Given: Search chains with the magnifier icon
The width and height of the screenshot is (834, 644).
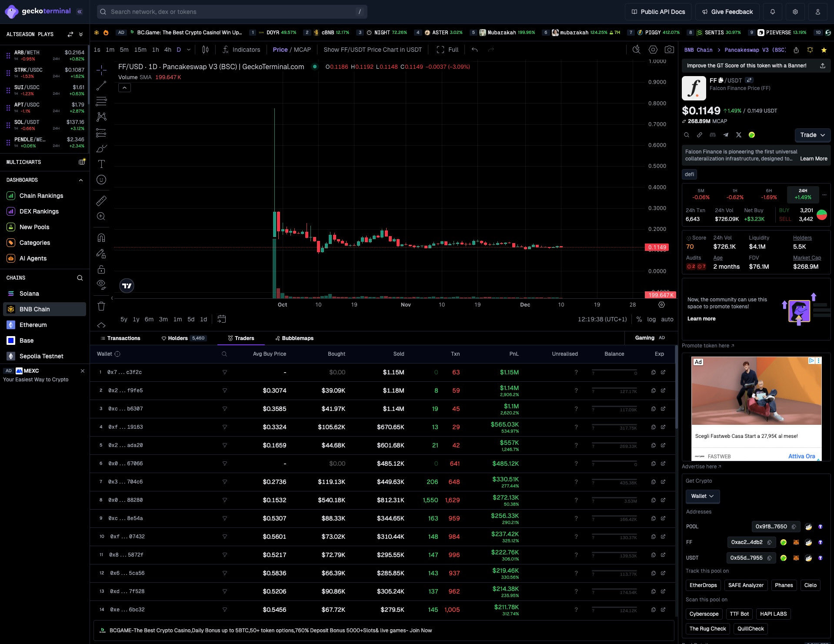Looking at the screenshot, I should (80, 278).
